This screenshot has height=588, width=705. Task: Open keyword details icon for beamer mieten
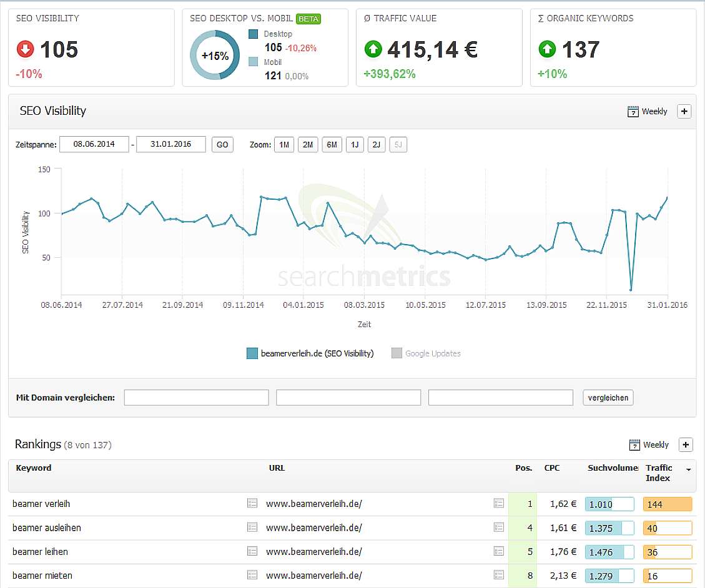click(252, 574)
